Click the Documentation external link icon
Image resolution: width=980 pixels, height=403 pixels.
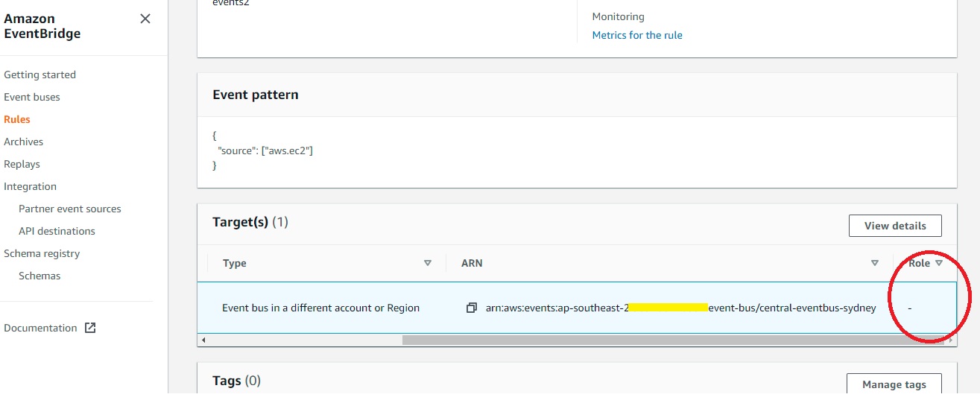click(x=90, y=328)
